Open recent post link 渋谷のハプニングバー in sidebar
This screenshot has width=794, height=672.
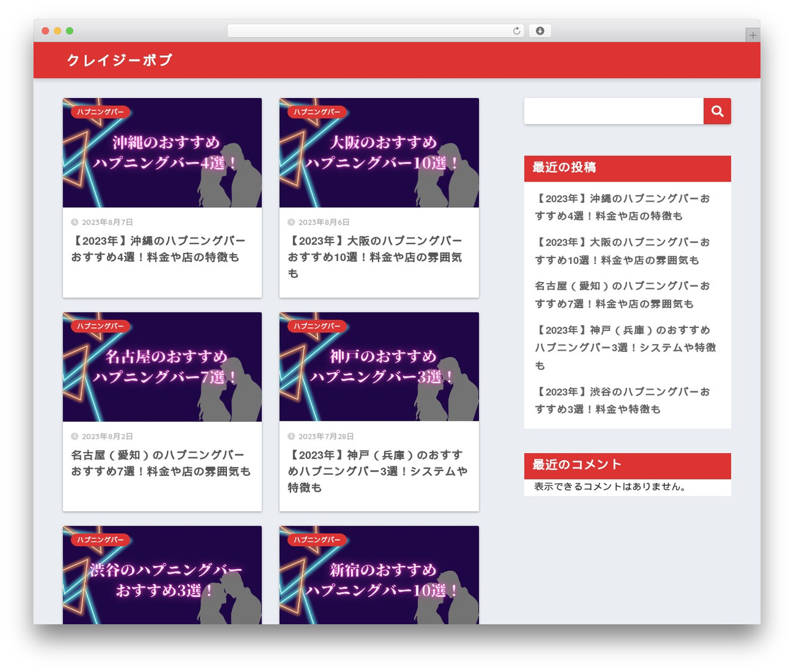[x=622, y=400]
